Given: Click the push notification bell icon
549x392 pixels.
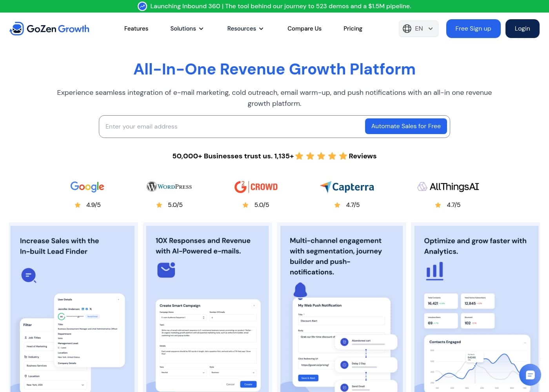Looking at the screenshot, I should (300, 290).
